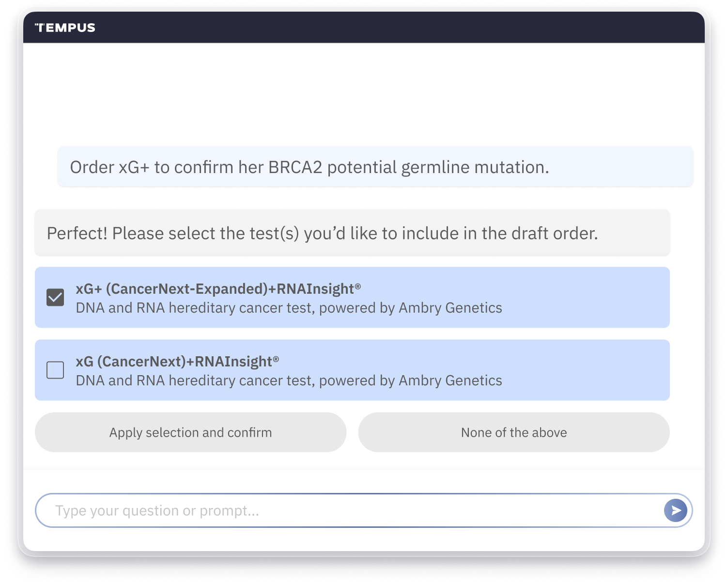728x586 pixels.
Task: Click the description under xG+ (CancerNext-Expanded)
Action: [289, 308]
